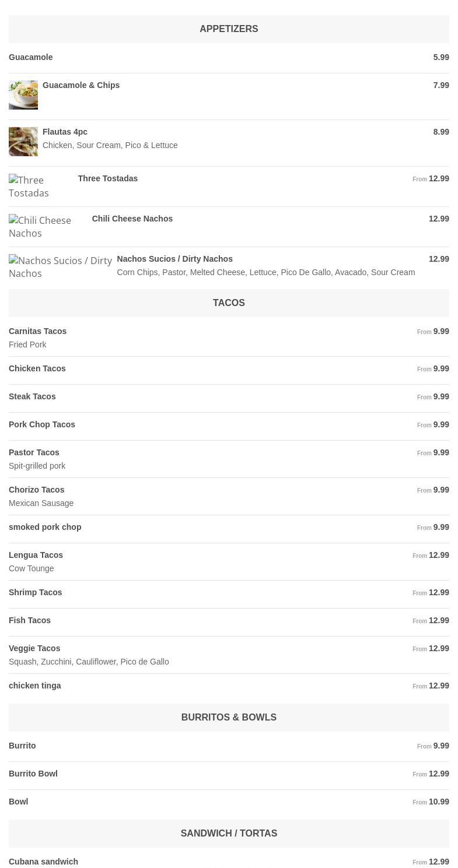The height and width of the screenshot is (868, 458).
Task: Select the Burrito Bowl item
Action: pyautogui.click(x=33, y=774)
